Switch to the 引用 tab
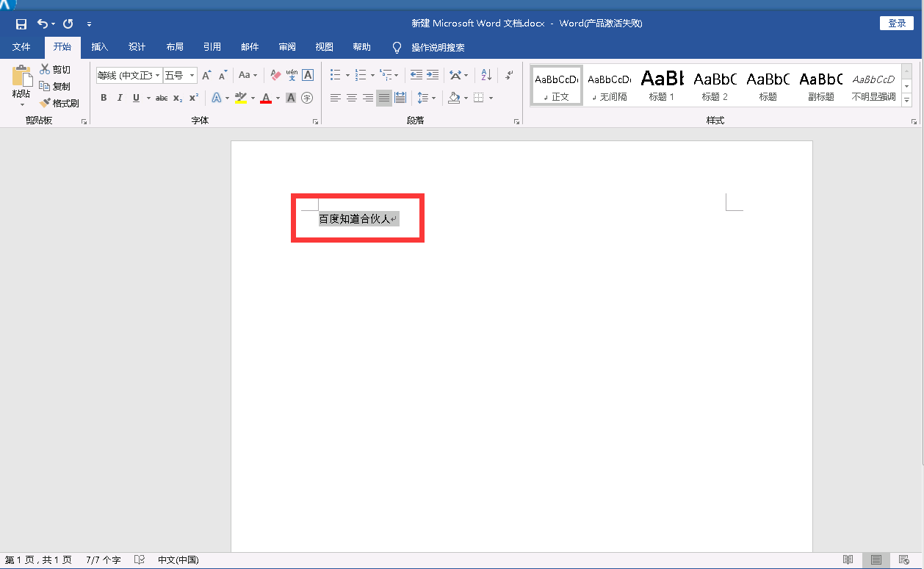 click(x=212, y=47)
